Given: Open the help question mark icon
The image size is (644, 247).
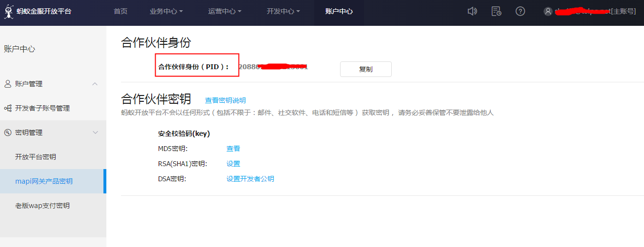Looking at the screenshot, I should pos(521,11).
